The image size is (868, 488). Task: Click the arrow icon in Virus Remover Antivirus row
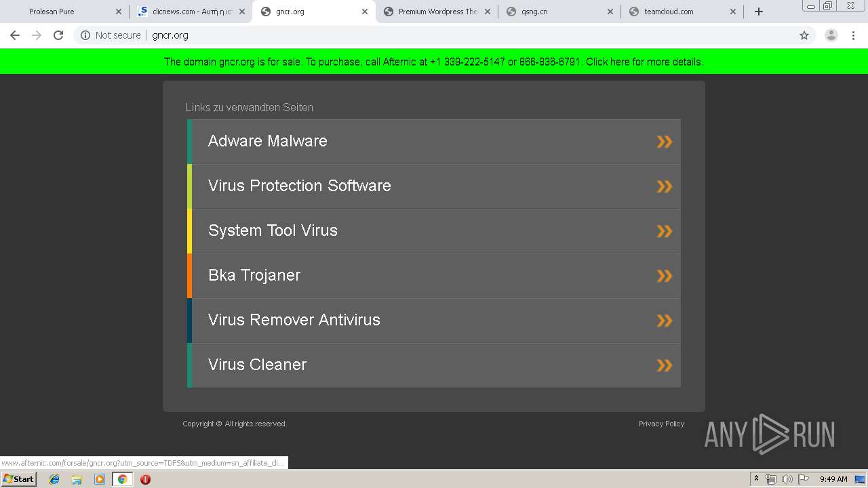point(665,321)
